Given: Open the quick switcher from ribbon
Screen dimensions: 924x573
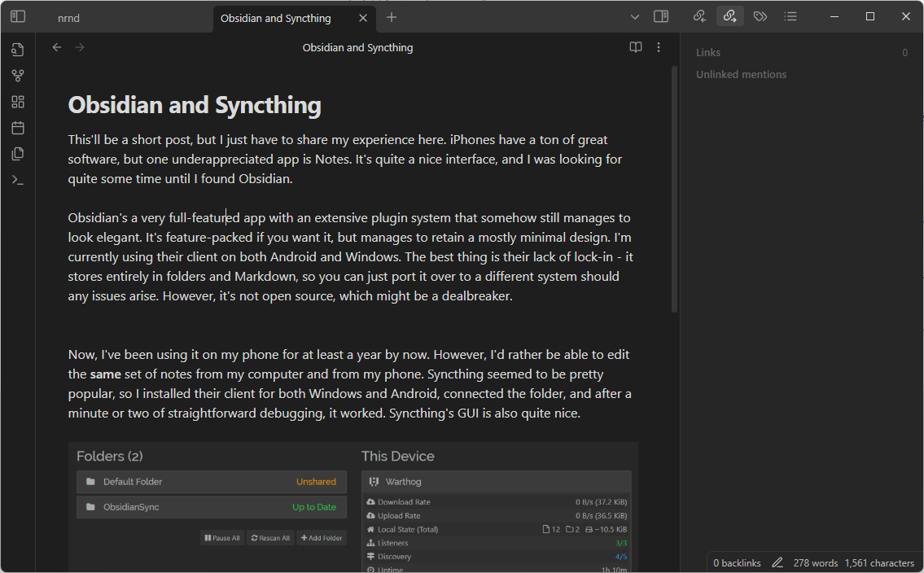Looking at the screenshot, I should point(18,50).
